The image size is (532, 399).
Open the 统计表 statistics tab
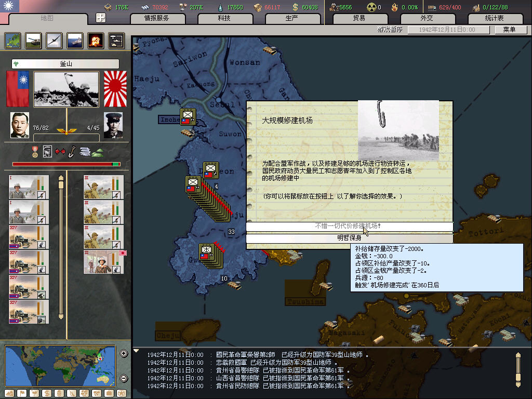(x=495, y=18)
